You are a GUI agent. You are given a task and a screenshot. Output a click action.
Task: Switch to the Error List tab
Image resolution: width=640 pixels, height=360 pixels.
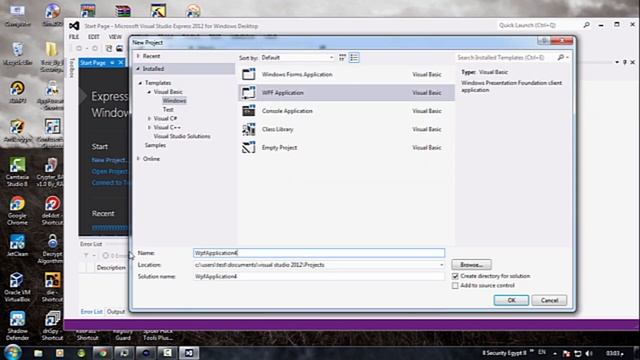point(91,311)
